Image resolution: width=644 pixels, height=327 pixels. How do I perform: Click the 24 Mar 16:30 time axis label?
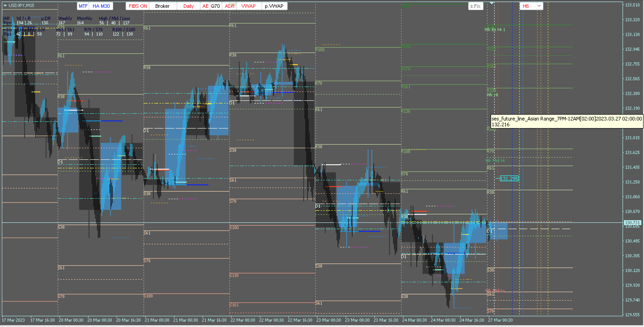(x=472, y=320)
